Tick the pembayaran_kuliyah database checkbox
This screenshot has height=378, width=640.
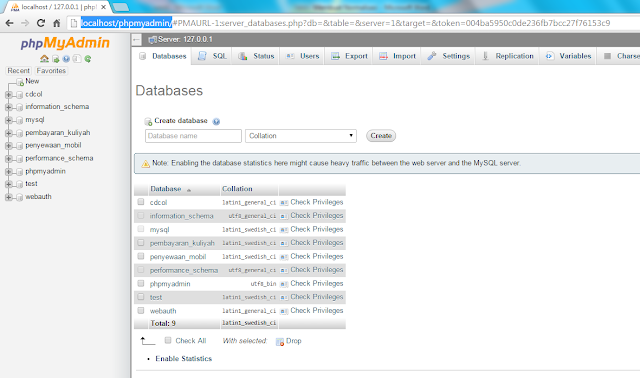pos(141,242)
